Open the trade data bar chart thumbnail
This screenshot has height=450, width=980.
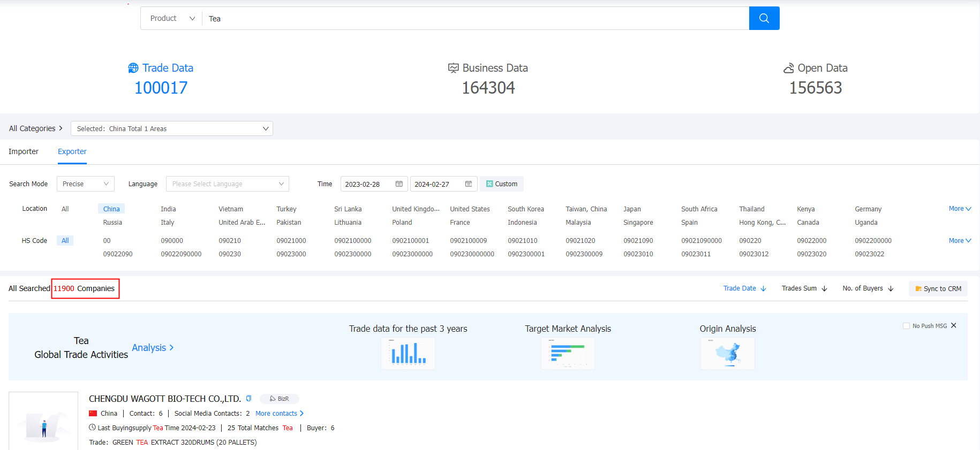[x=408, y=354]
